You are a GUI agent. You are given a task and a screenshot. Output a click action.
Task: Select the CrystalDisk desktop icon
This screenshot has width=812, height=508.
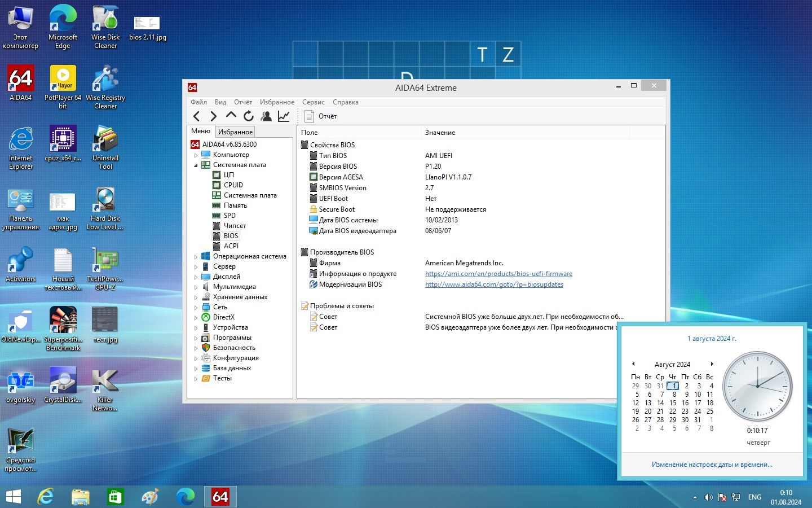coord(63,385)
